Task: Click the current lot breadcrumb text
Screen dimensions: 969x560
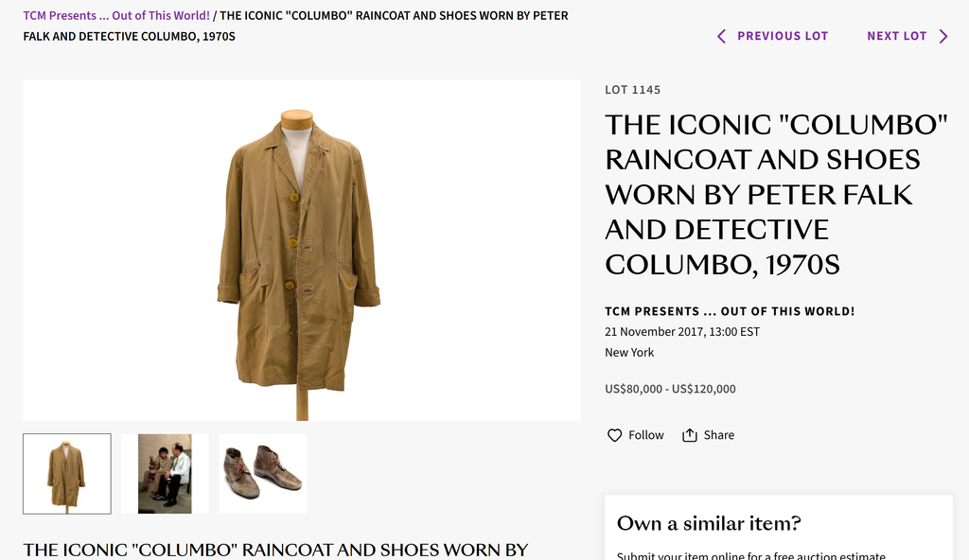Action: click(295, 26)
